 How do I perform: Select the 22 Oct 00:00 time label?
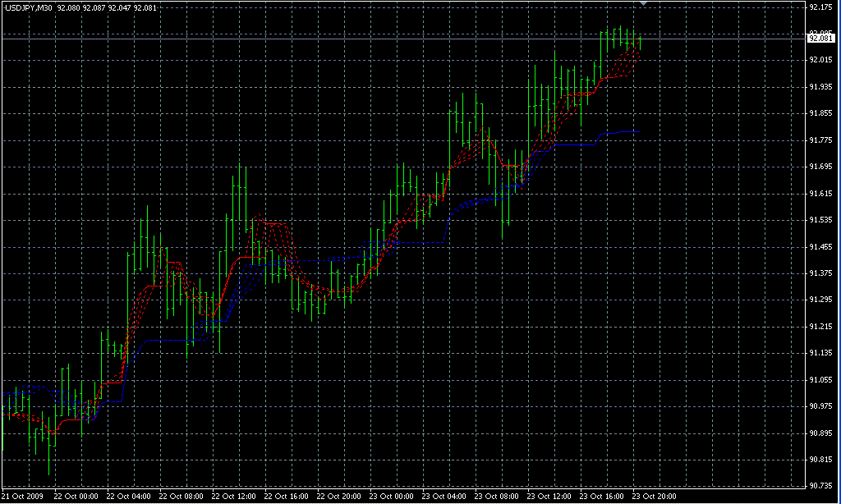tap(76, 497)
